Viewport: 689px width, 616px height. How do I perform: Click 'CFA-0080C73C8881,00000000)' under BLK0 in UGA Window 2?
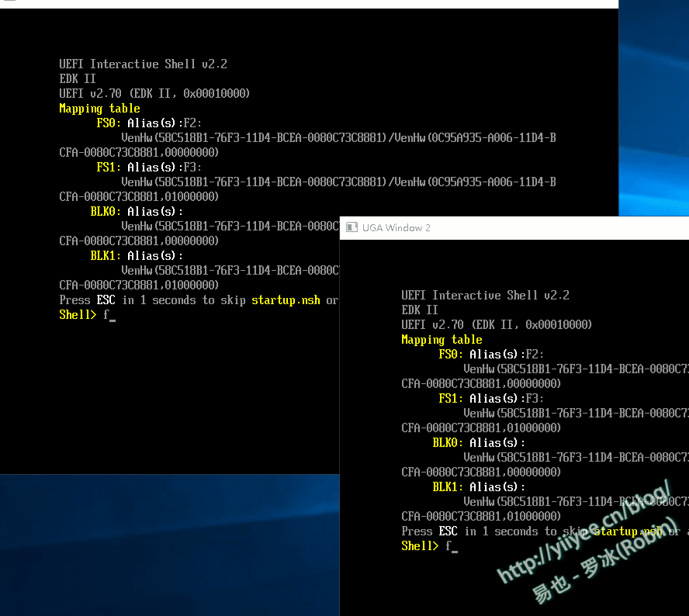(481, 472)
